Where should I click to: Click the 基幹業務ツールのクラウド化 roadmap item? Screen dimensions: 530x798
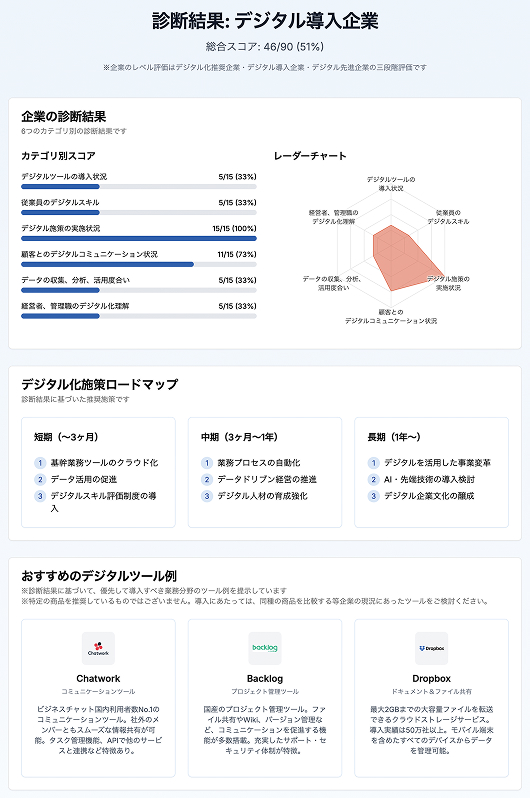point(104,463)
